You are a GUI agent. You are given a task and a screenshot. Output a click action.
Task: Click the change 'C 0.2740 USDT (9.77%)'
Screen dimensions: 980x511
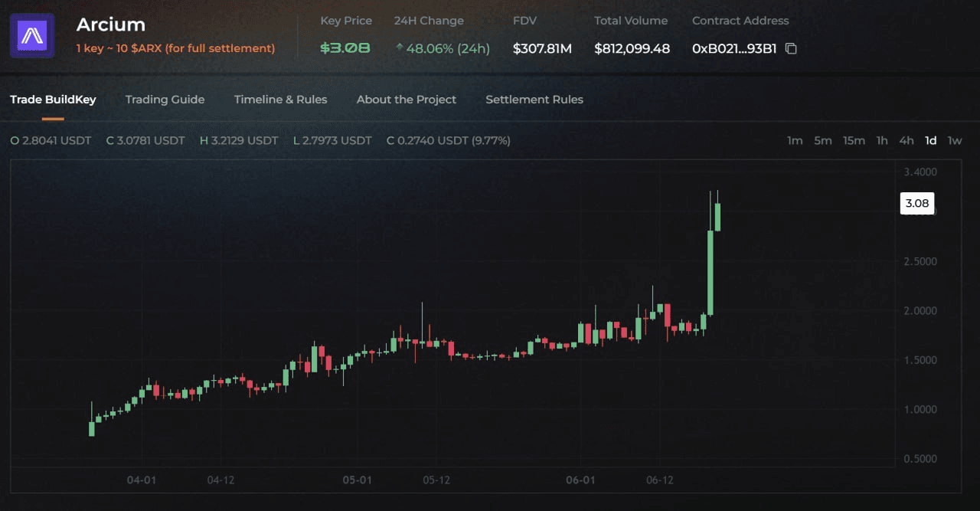coord(449,140)
